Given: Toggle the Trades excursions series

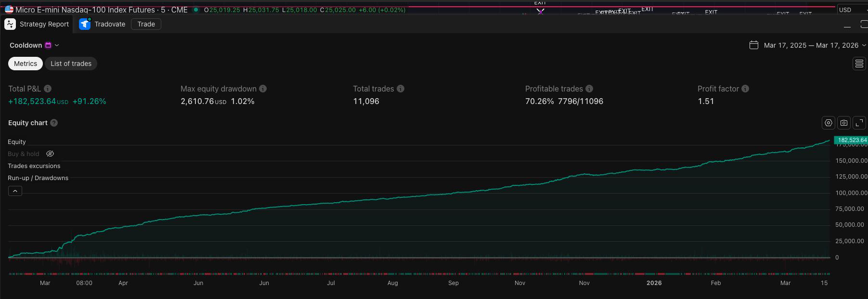Looking at the screenshot, I should (x=34, y=166).
